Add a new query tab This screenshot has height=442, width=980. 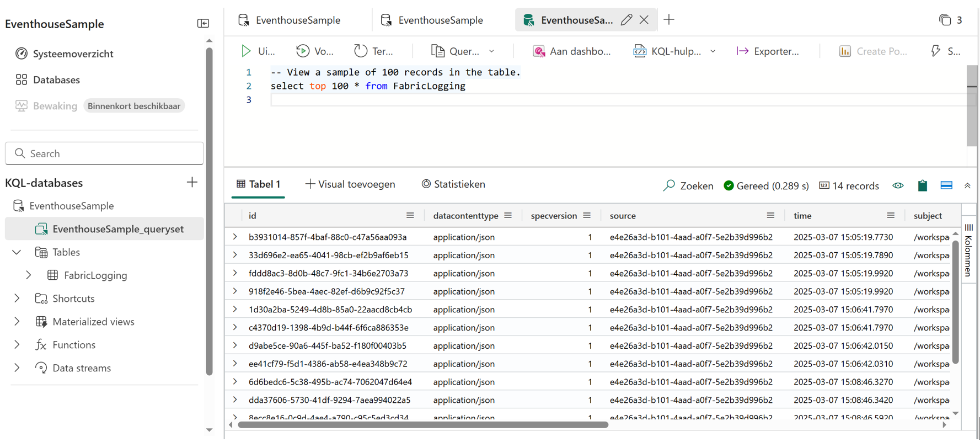pyautogui.click(x=669, y=20)
